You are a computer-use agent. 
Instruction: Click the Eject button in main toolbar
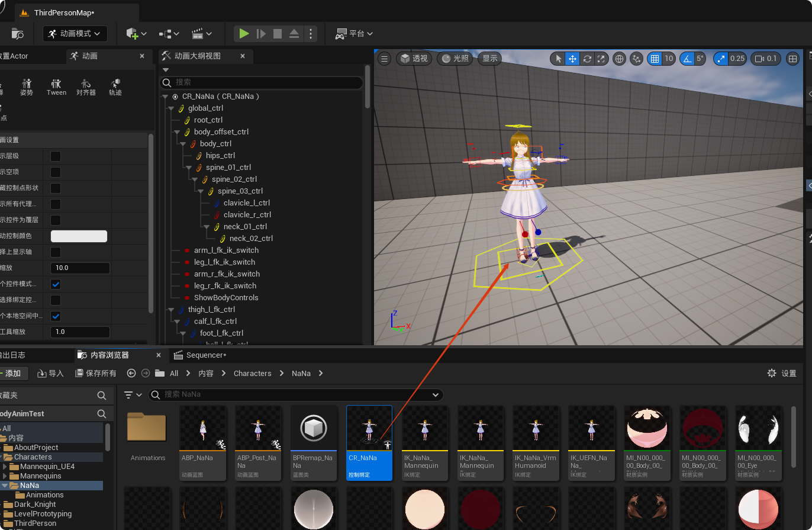tap(294, 34)
